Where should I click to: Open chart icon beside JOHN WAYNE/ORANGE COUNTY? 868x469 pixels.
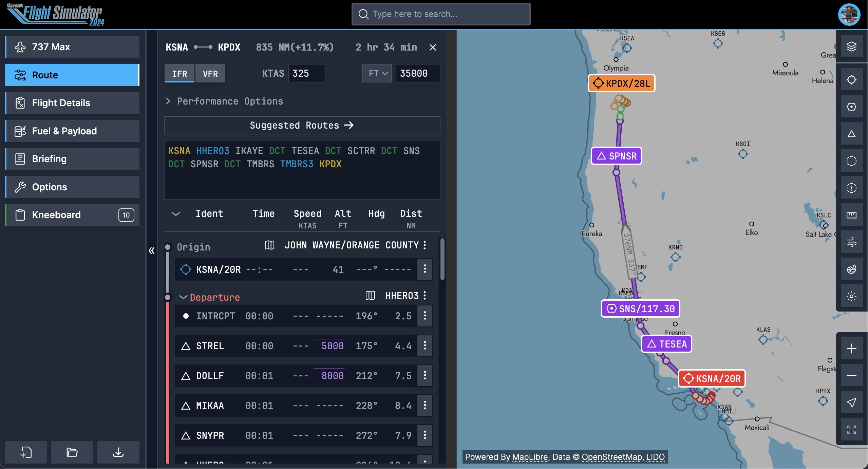tap(269, 245)
